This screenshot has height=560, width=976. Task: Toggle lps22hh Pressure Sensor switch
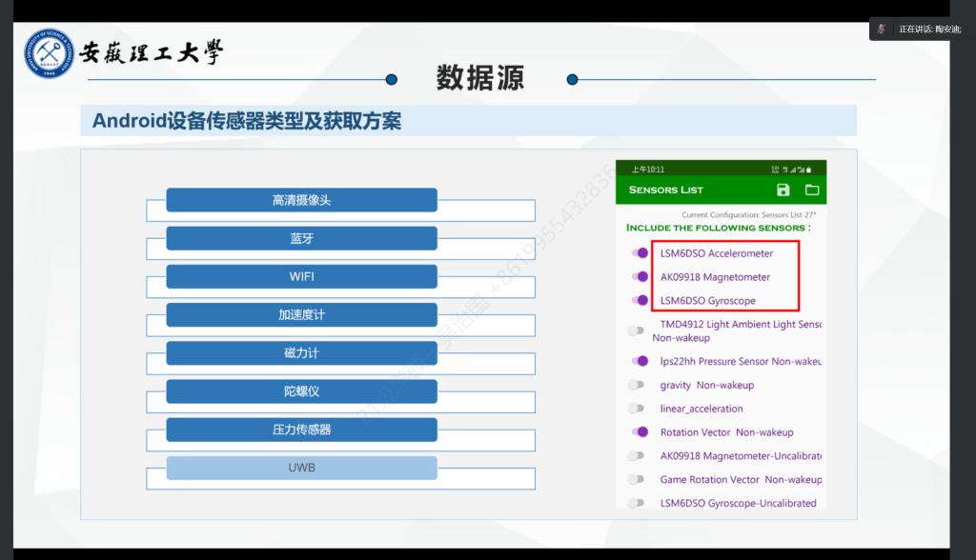(639, 361)
